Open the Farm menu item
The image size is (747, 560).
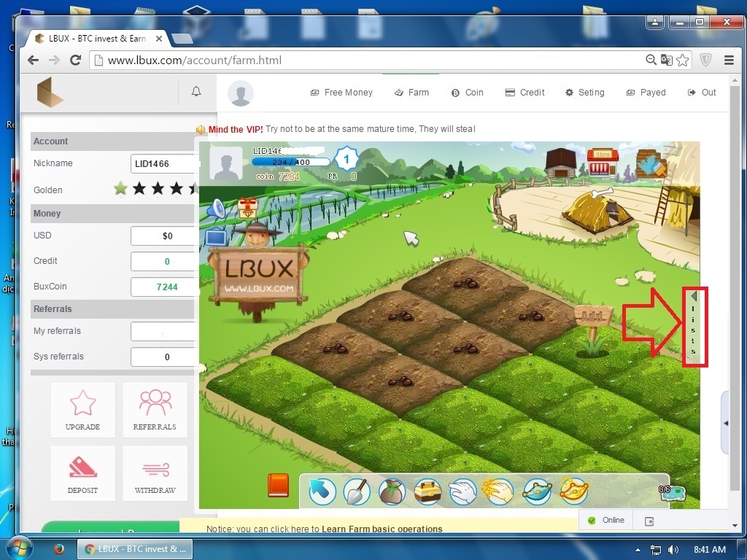click(x=411, y=93)
